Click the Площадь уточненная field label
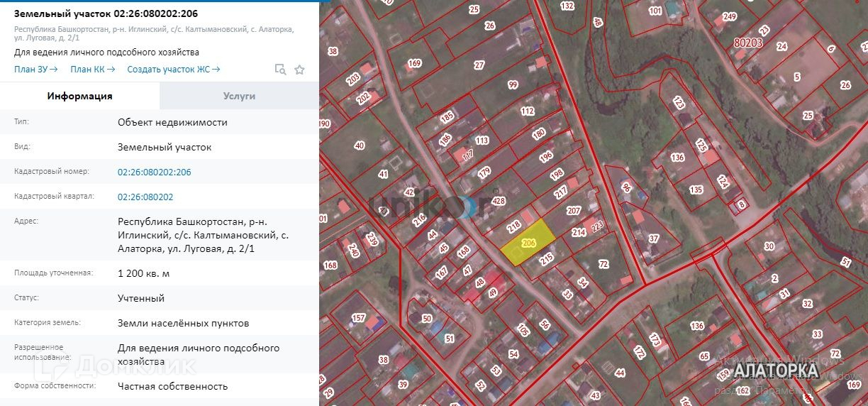This screenshot has width=868, height=406. tap(53, 273)
